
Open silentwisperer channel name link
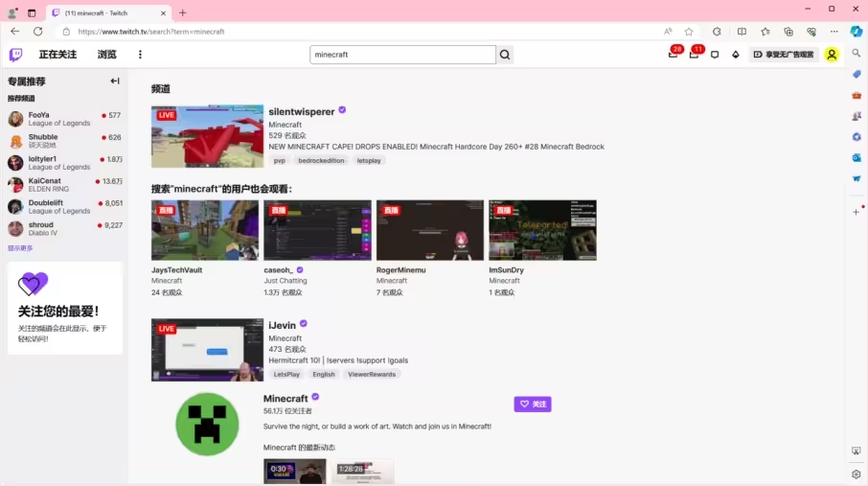pos(302,111)
